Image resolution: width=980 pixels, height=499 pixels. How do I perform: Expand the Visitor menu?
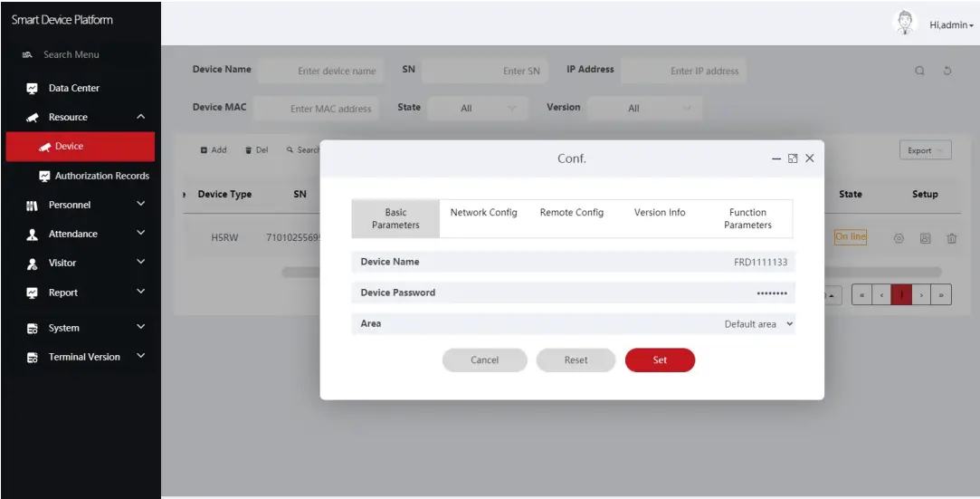coord(140,262)
